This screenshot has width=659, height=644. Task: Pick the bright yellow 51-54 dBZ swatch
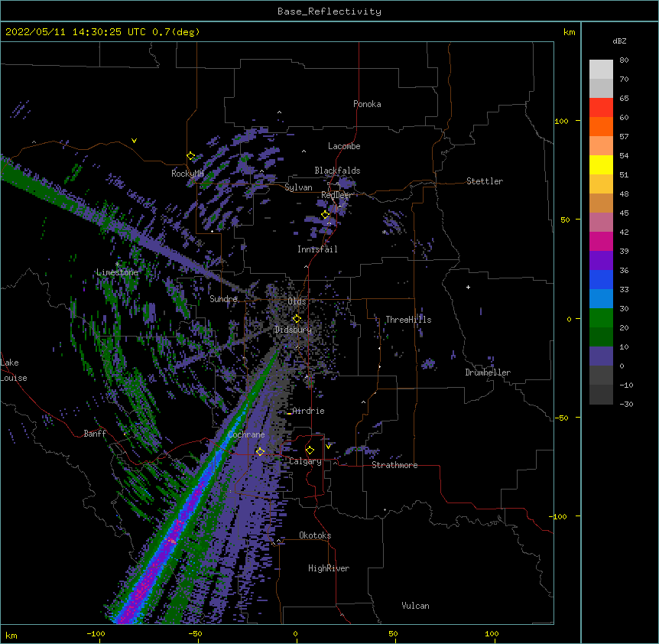point(601,164)
